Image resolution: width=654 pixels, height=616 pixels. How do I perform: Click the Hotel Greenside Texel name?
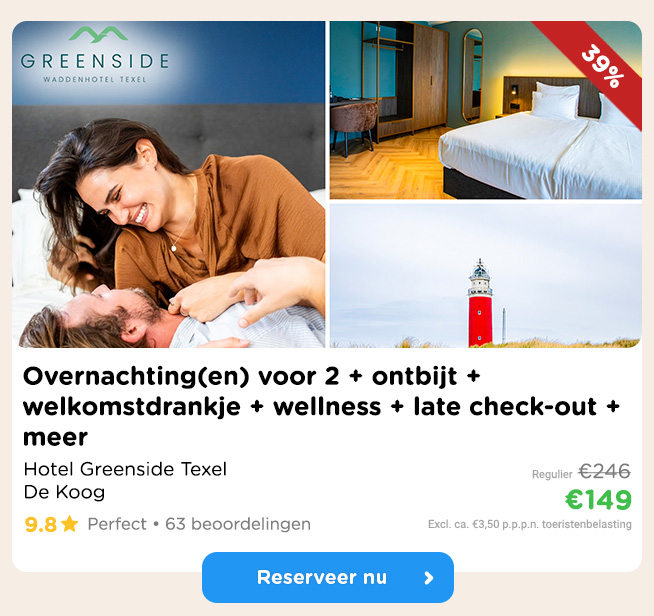pyautogui.click(x=125, y=469)
